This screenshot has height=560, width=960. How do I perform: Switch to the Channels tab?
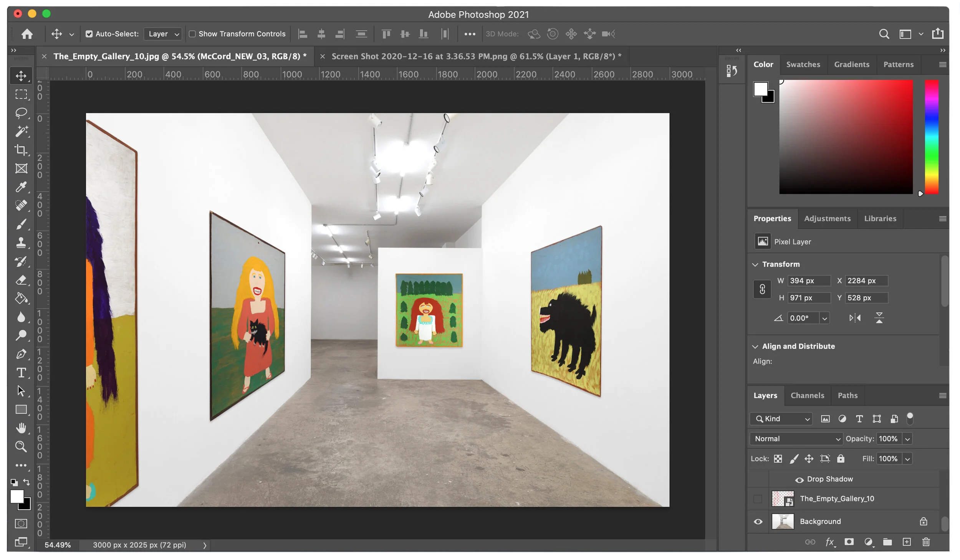point(807,395)
